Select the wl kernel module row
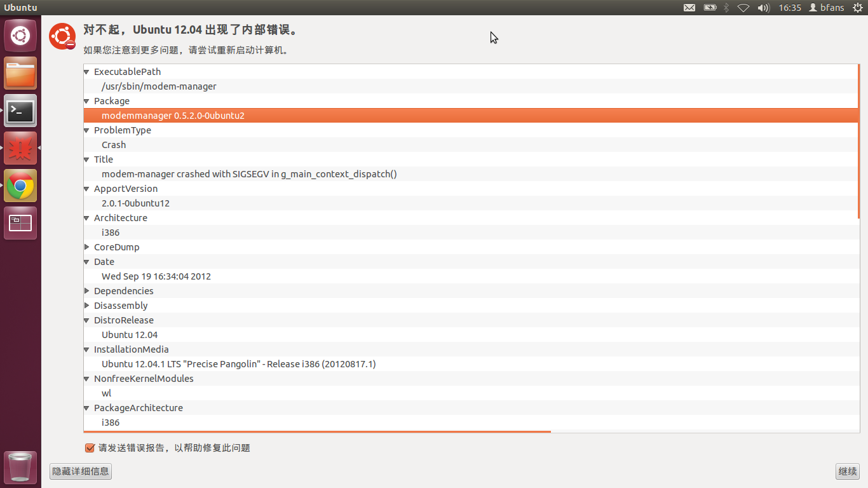This screenshot has width=868, height=488. [x=470, y=393]
